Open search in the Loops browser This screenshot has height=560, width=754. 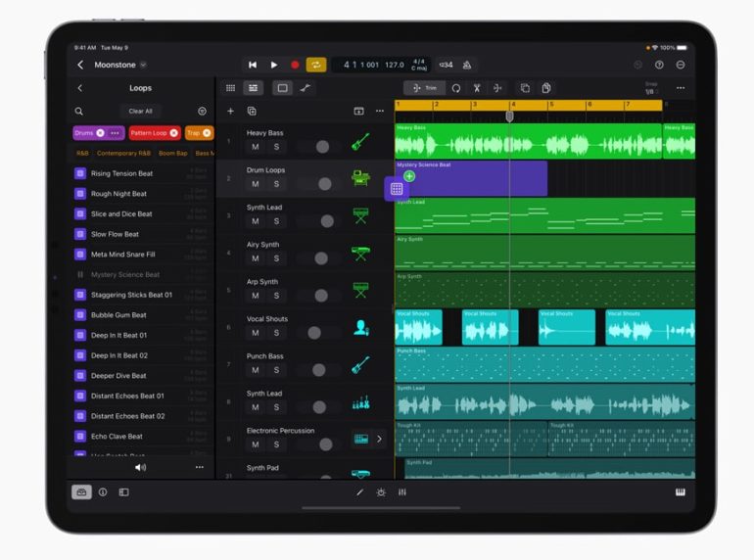(x=79, y=112)
